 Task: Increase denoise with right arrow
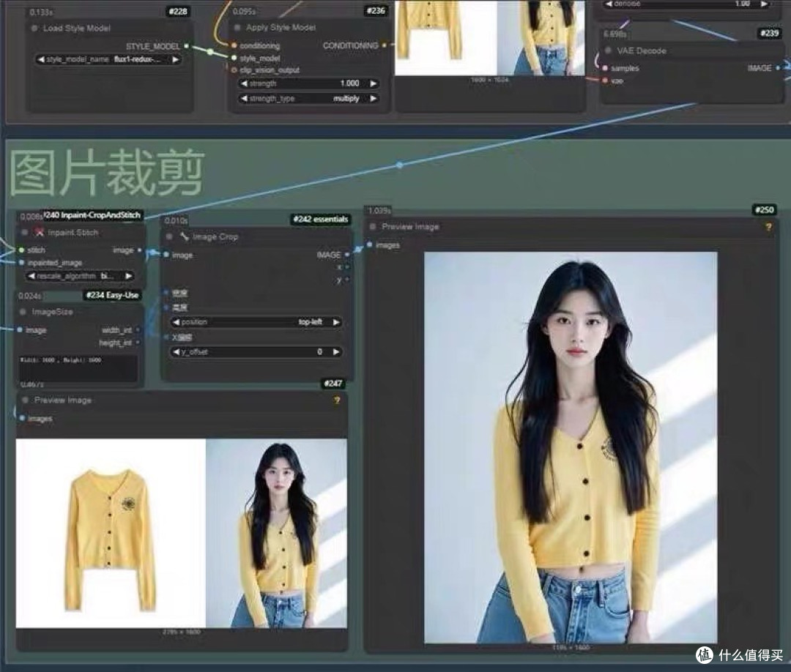pyautogui.click(x=764, y=4)
